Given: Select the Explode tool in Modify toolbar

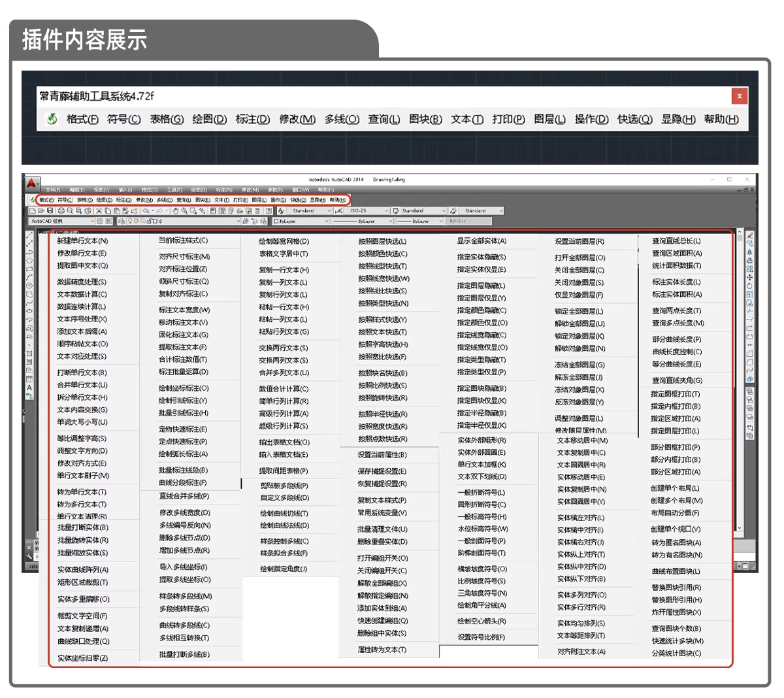Looking at the screenshot, I should pos(750,378).
